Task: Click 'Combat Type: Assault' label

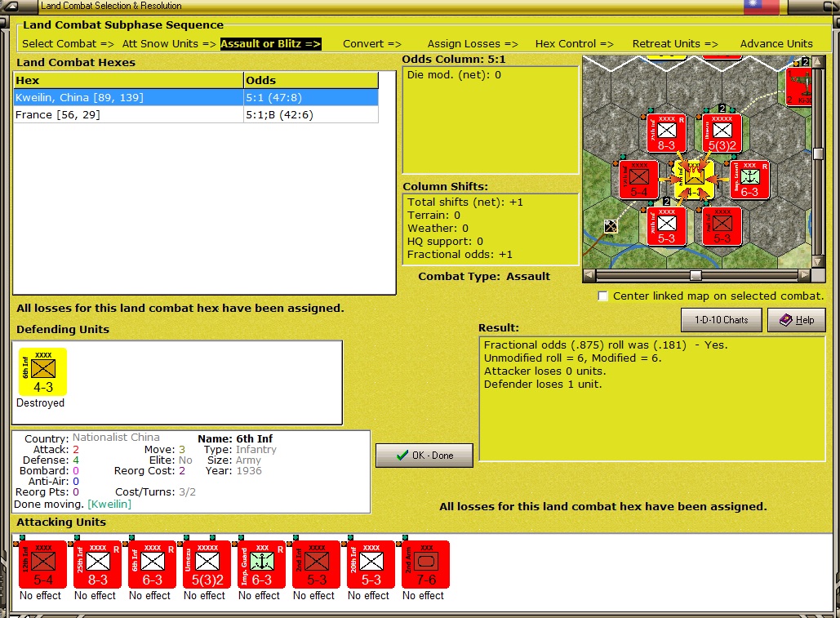Action: coord(484,276)
